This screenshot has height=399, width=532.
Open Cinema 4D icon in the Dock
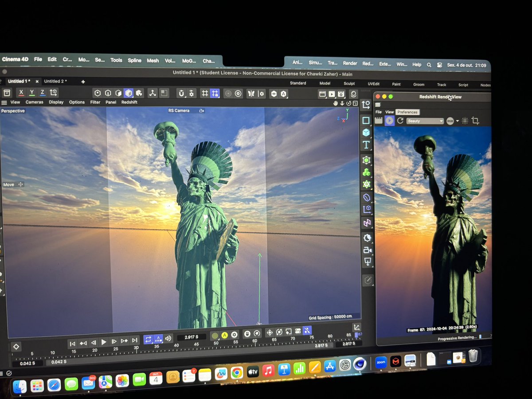click(360, 364)
